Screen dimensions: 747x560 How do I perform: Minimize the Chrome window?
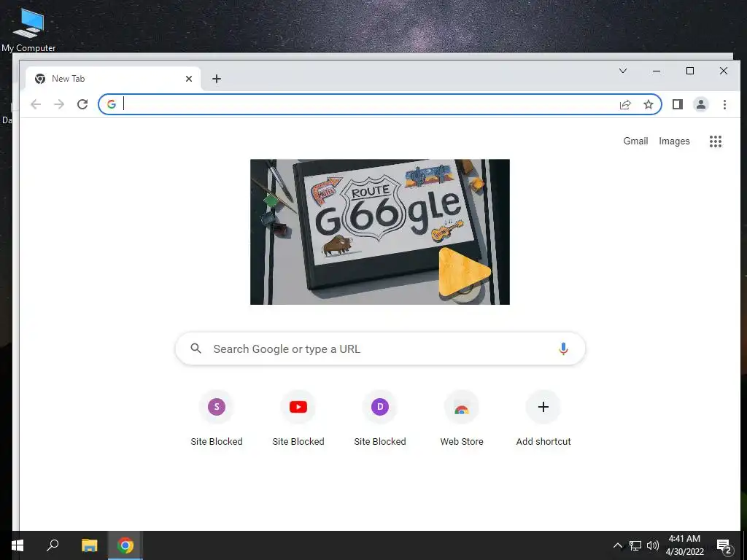pos(657,71)
